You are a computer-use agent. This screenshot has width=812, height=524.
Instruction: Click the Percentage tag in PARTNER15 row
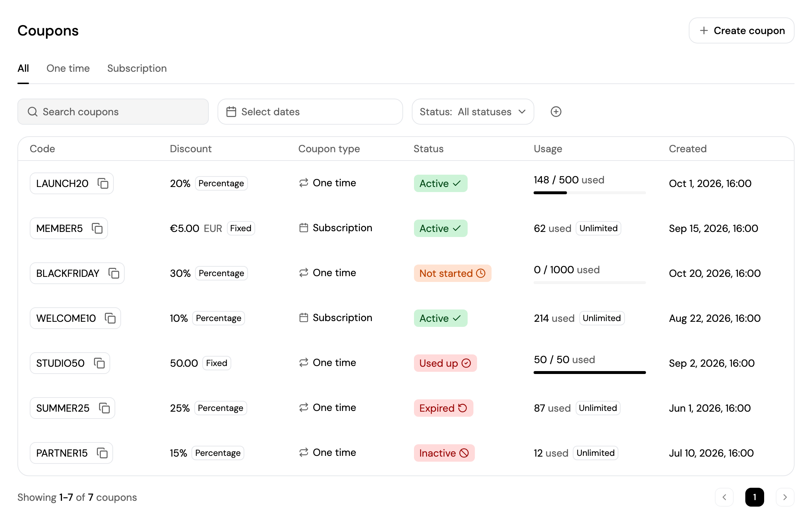[218, 453]
